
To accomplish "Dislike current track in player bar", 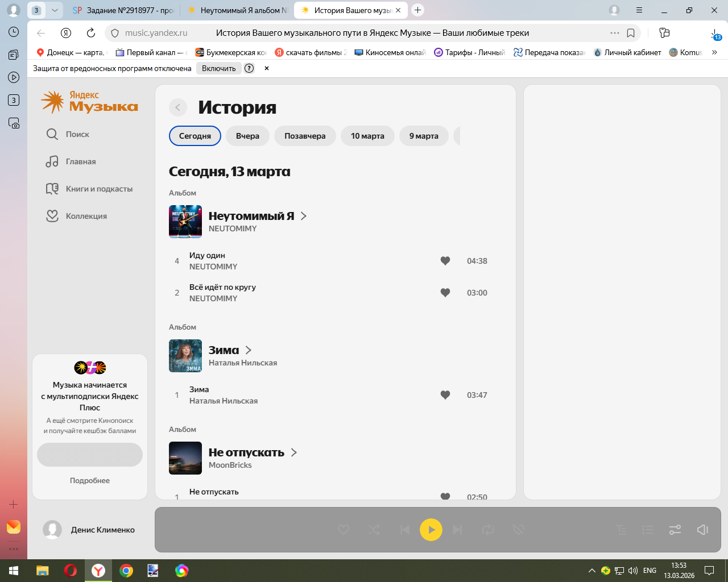I will pos(518,530).
